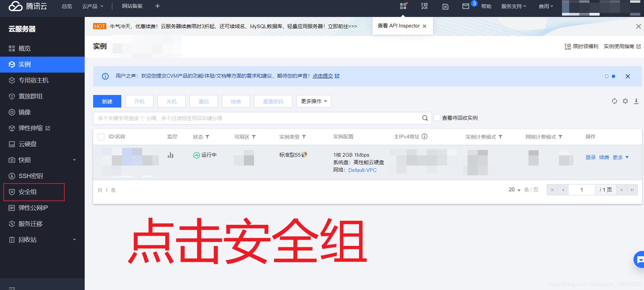Open the QR code icon in header
Image resolution: width=644 pixels, height=290 pixels.
pos(424,6)
